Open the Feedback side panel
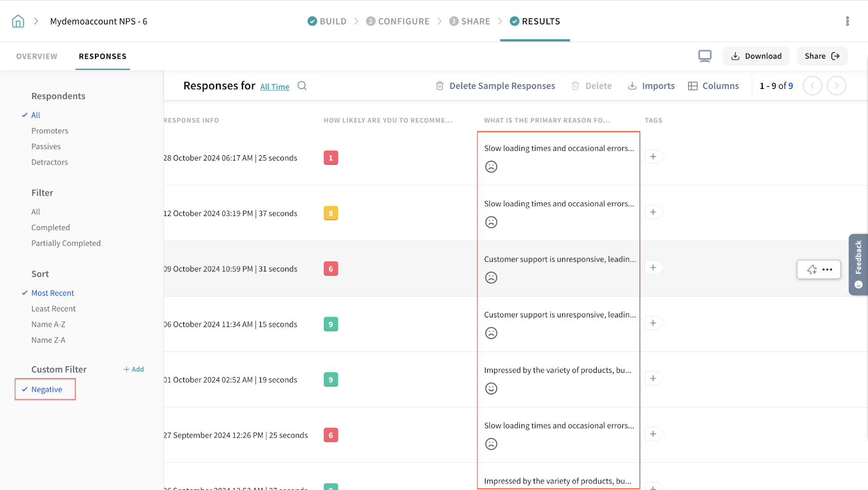 coord(858,264)
